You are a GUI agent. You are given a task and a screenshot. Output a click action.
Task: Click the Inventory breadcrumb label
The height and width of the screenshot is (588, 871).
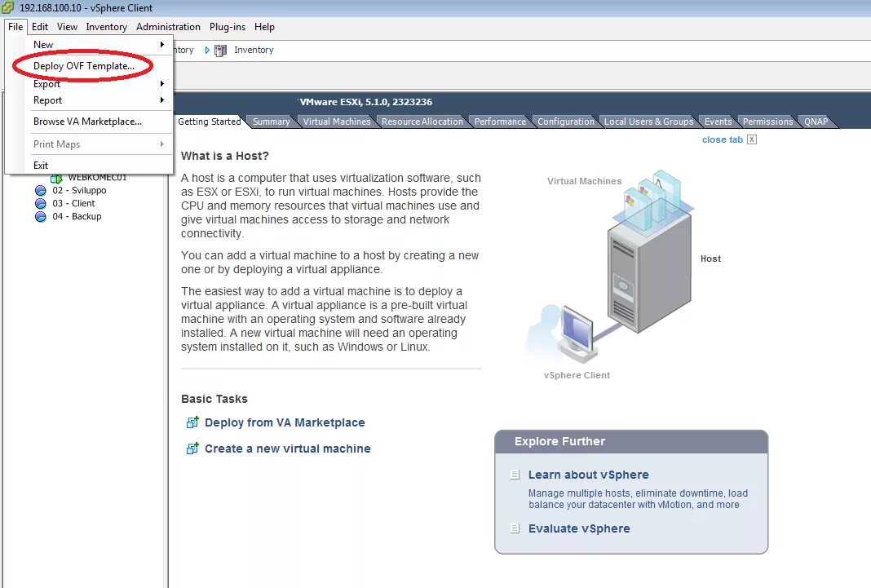click(x=254, y=50)
